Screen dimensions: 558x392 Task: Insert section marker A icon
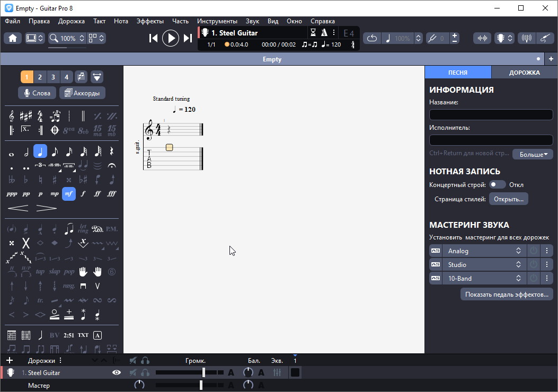[x=97, y=335]
